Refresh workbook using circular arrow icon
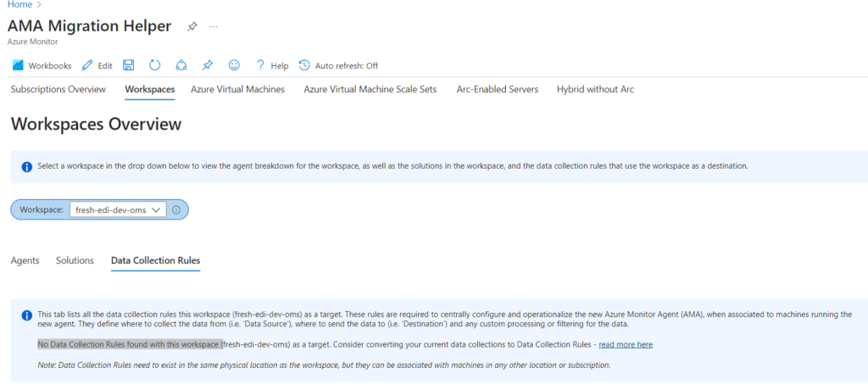 click(x=154, y=65)
